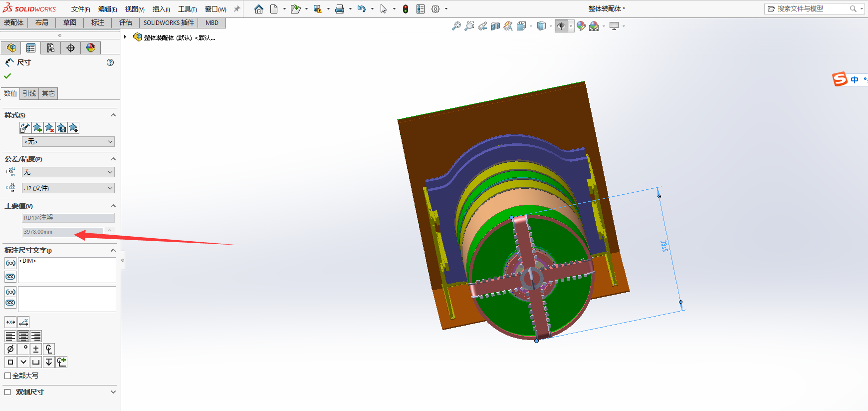Viewport: 868px width, 411px height.
Task: Open tolerance type dropdown showing 无
Action: click(x=68, y=172)
